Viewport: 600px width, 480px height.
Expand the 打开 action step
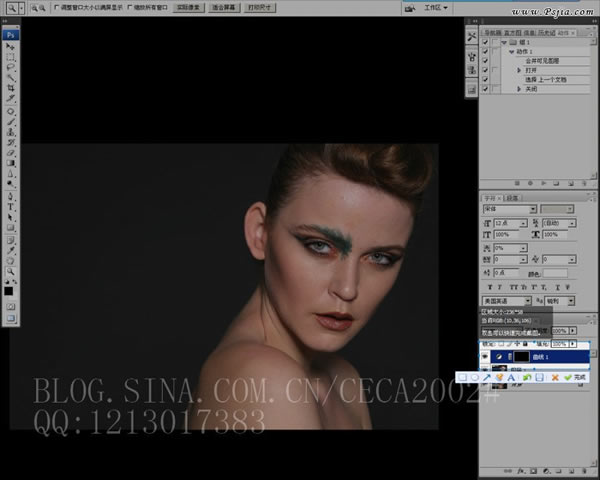point(519,70)
